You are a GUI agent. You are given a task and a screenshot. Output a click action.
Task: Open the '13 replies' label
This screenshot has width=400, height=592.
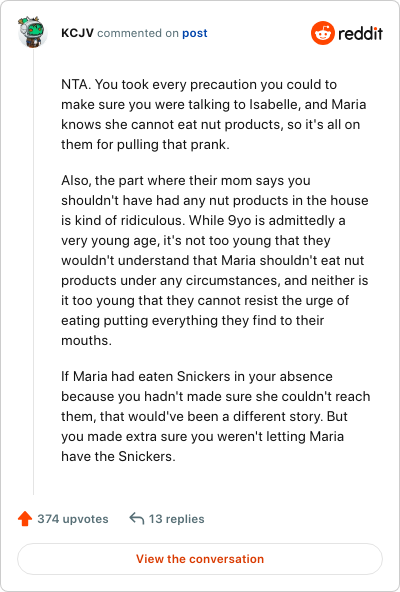pyautogui.click(x=176, y=519)
